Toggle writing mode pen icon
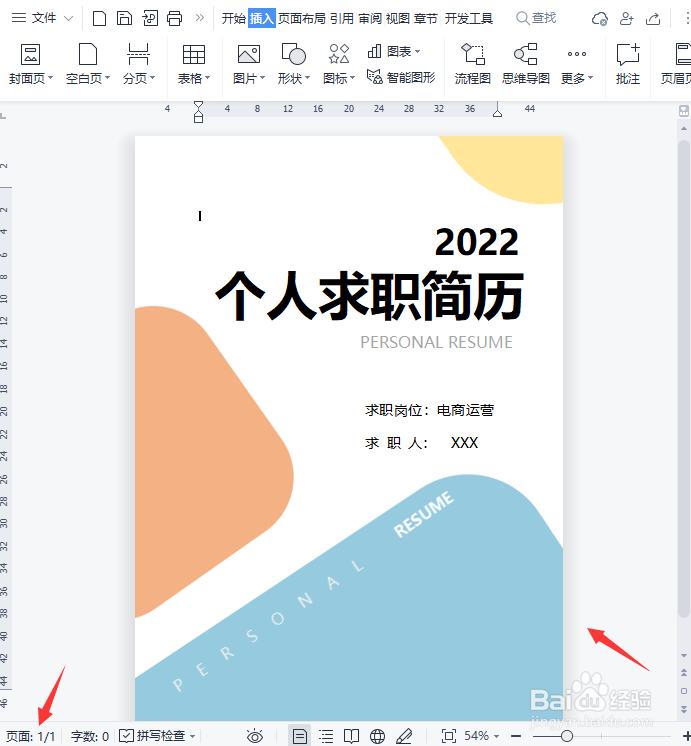 click(404, 736)
